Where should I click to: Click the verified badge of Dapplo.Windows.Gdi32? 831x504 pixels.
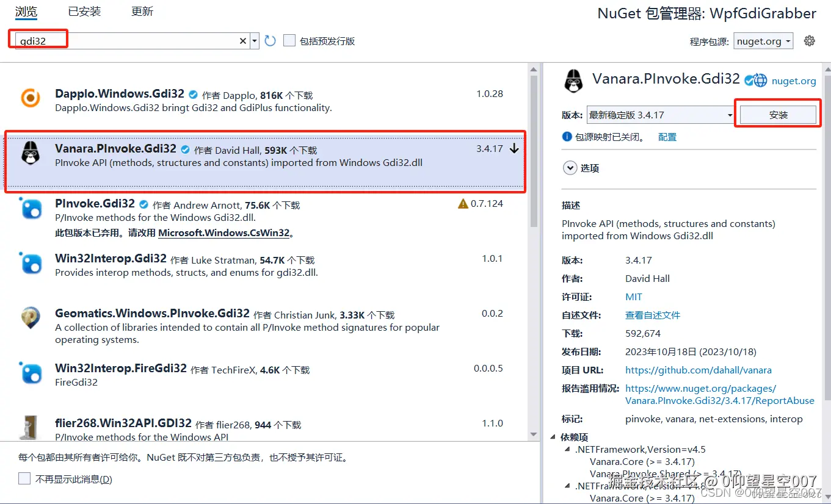(x=193, y=95)
